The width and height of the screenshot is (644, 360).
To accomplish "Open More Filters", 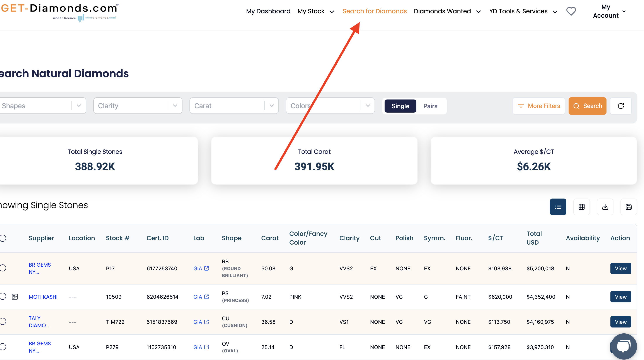I will [539, 106].
